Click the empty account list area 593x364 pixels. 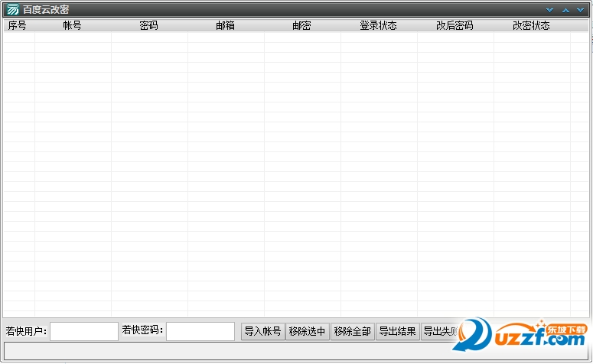(291, 168)
